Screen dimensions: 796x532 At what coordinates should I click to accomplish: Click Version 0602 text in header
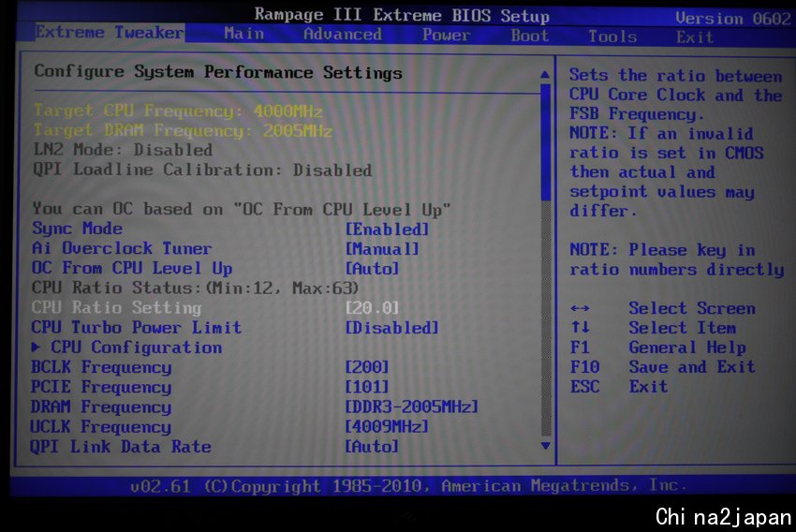pyautogui.click(x=733, y=19)
